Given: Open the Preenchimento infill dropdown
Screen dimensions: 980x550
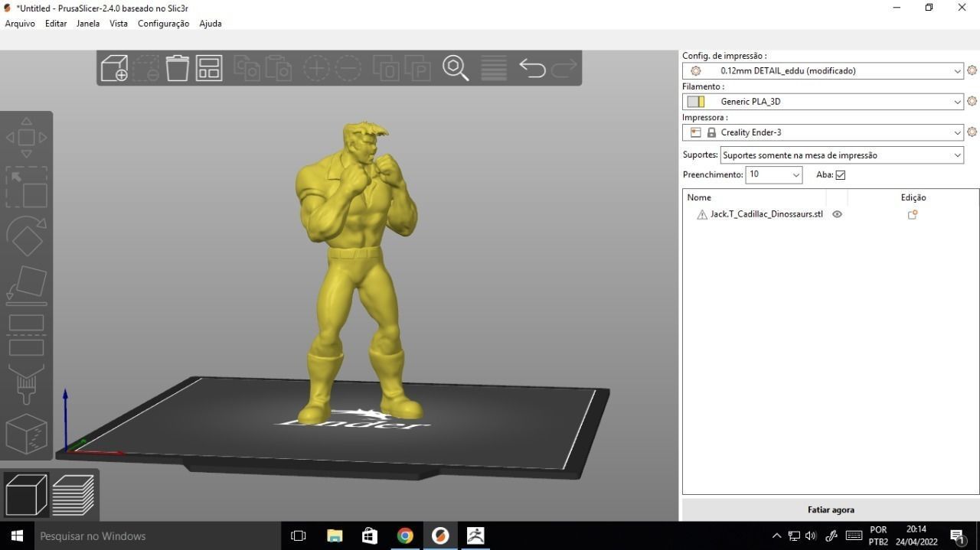Looking at the screenshot, I should [x=774, y=175].
